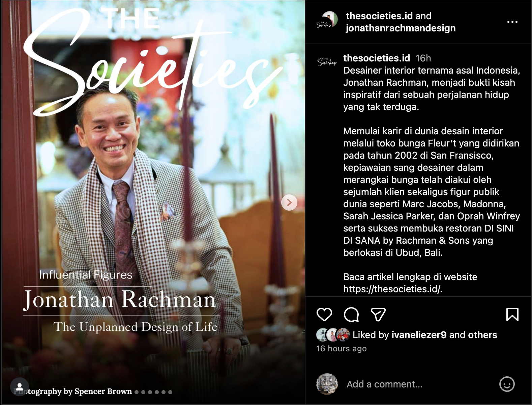Viewport: 532px width, 405px height.
Task: Click thesocieties.id username in the caption
Action: (x=377, y=58)
